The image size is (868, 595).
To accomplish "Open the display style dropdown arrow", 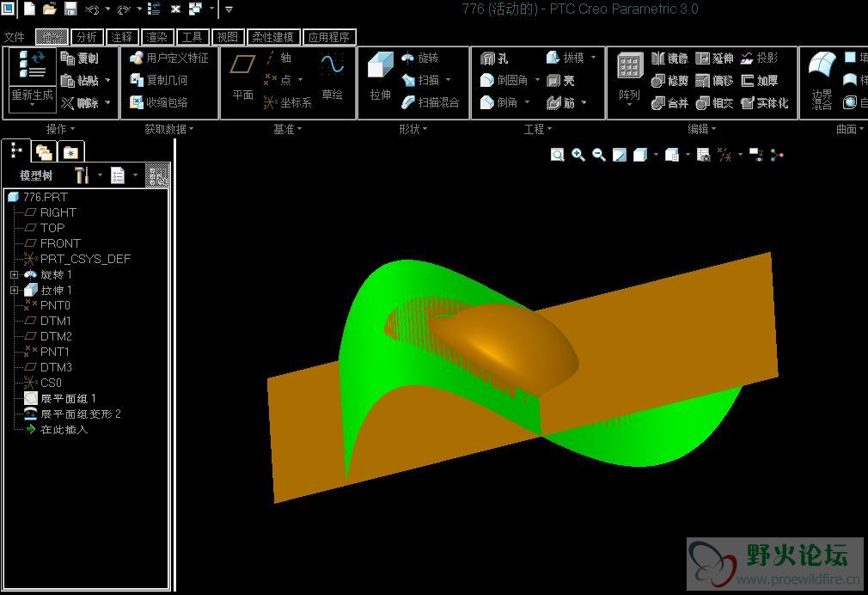I will [x=656, y=155].
